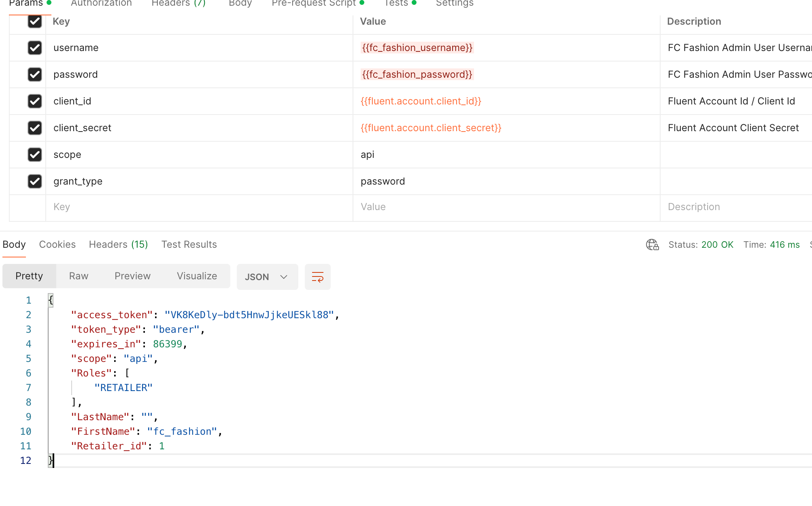Screen dimensions: 812x506
Task: Show the Test Results tab
Action: point(189,244)
